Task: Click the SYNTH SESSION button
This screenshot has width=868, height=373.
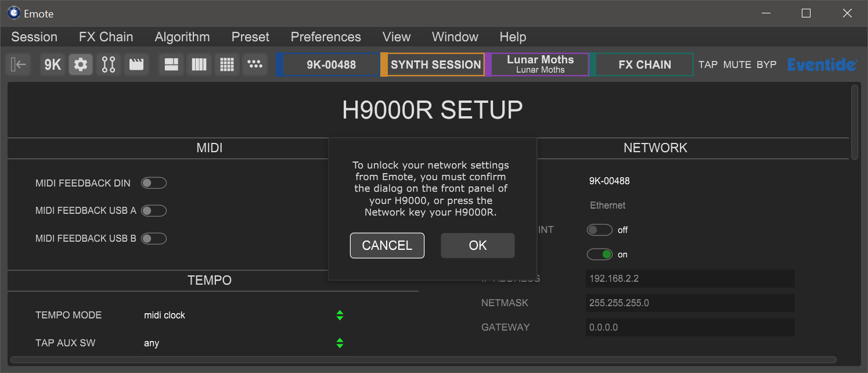Action: [x=433, y=64]
